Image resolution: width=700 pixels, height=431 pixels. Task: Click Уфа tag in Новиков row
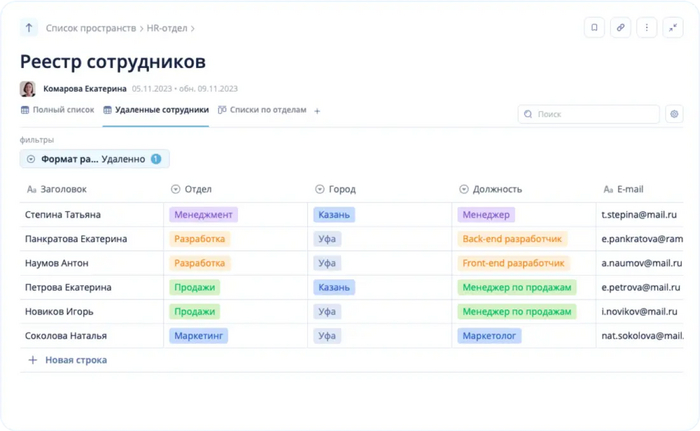(327, 312)
